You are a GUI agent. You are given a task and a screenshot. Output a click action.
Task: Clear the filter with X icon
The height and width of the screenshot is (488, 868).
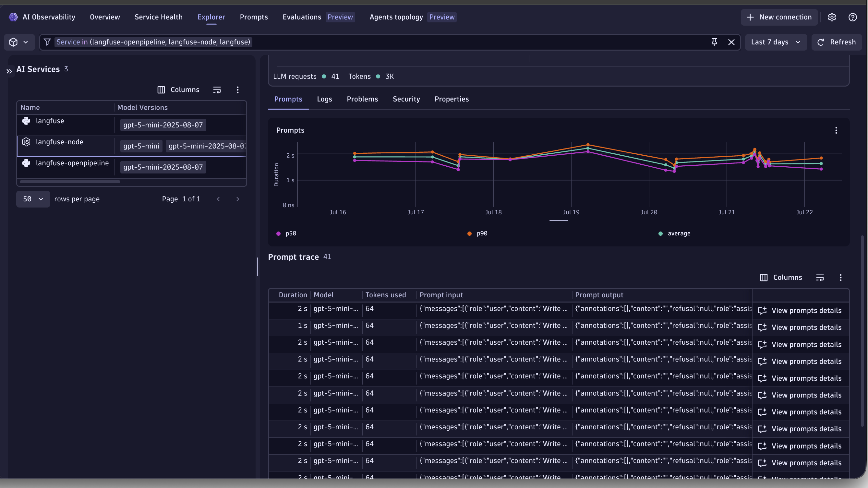coord(731,42)
